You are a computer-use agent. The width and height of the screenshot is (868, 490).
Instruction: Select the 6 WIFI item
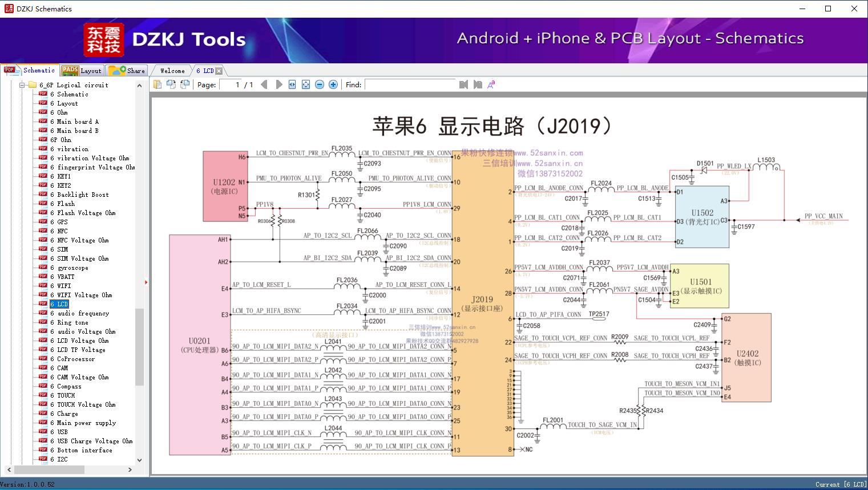click(60, 286)
